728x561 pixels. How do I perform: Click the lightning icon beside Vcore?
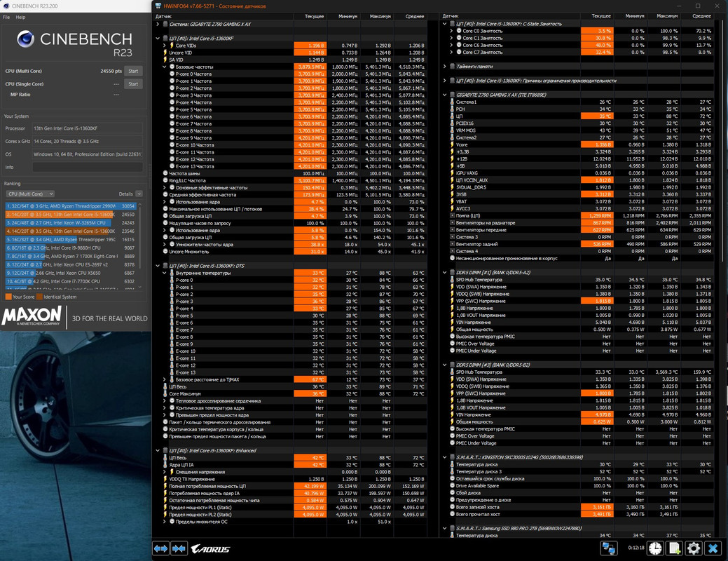click(452, 144)
